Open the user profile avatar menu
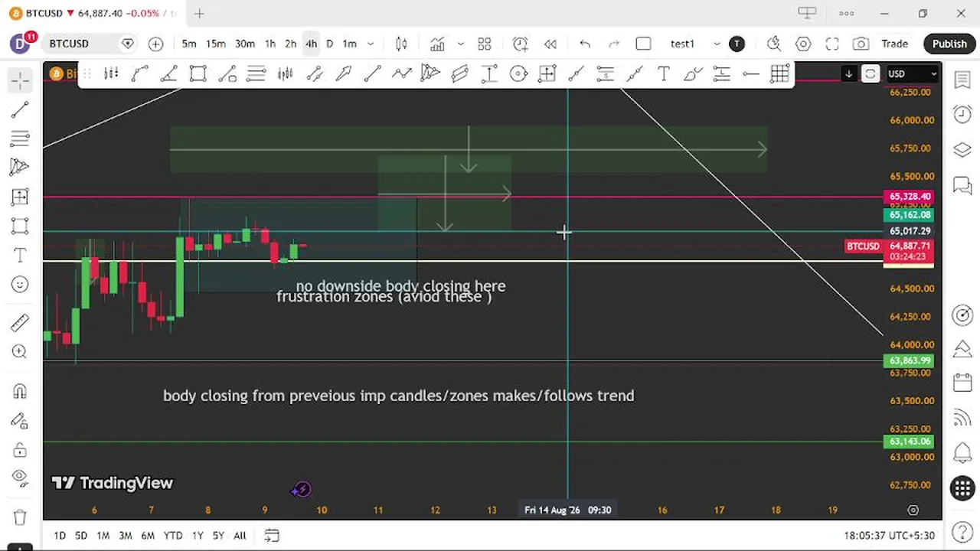 point(20,44)
